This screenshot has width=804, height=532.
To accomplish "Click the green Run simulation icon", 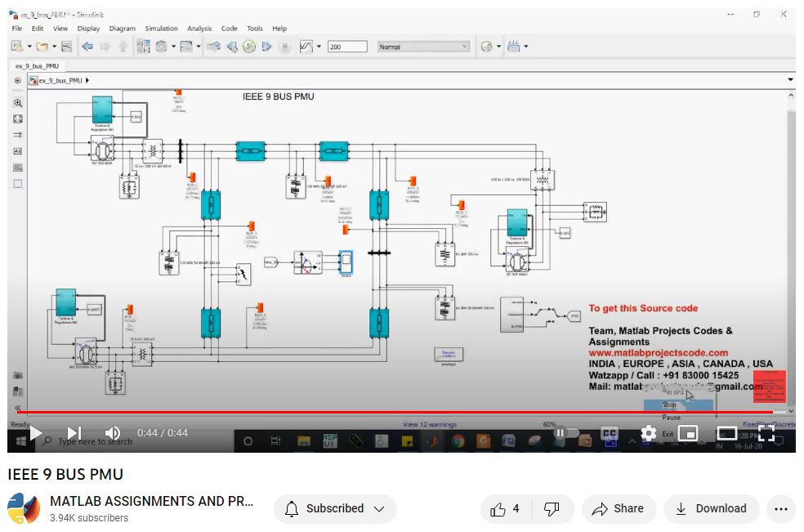I will click(249, 47).
